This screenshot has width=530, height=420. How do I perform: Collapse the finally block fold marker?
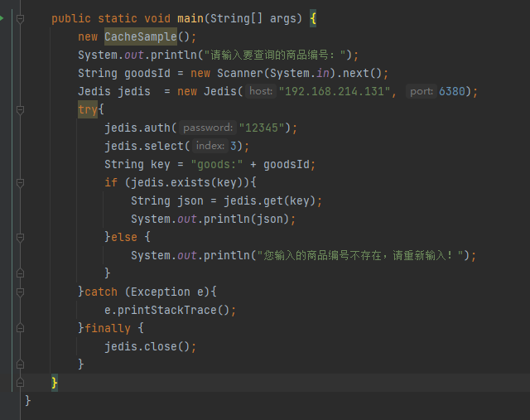[x=20, y=328]
